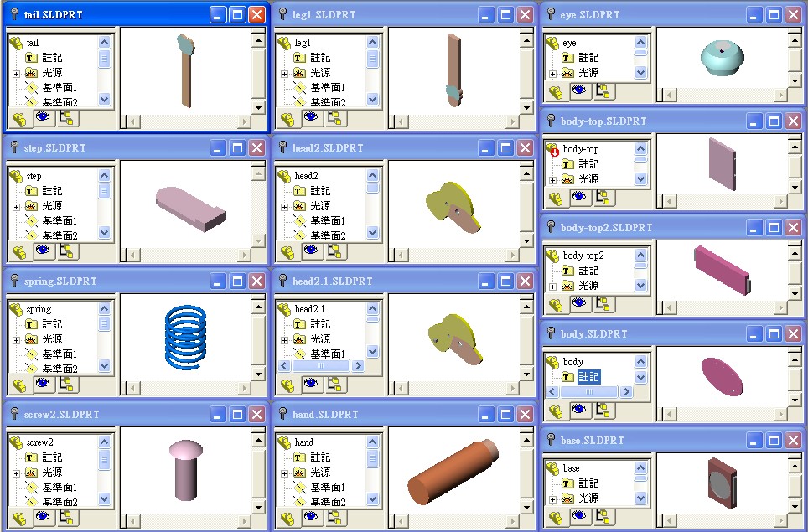Open FeatureManager tab in step window

pos(19,252)
